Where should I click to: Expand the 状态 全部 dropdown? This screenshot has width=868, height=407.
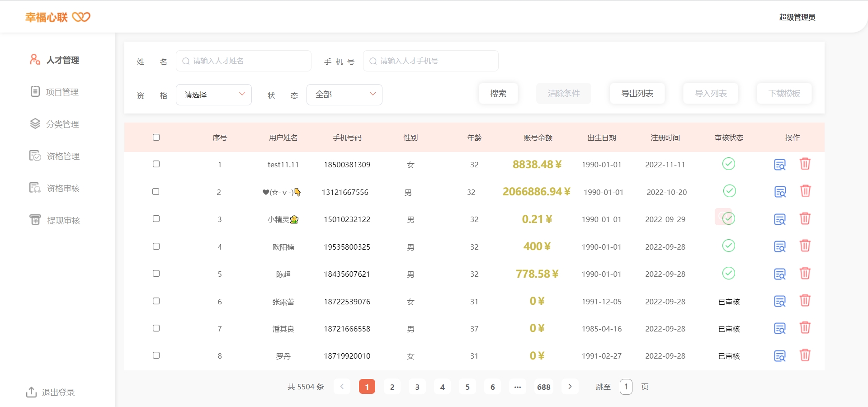coord(344,95)
